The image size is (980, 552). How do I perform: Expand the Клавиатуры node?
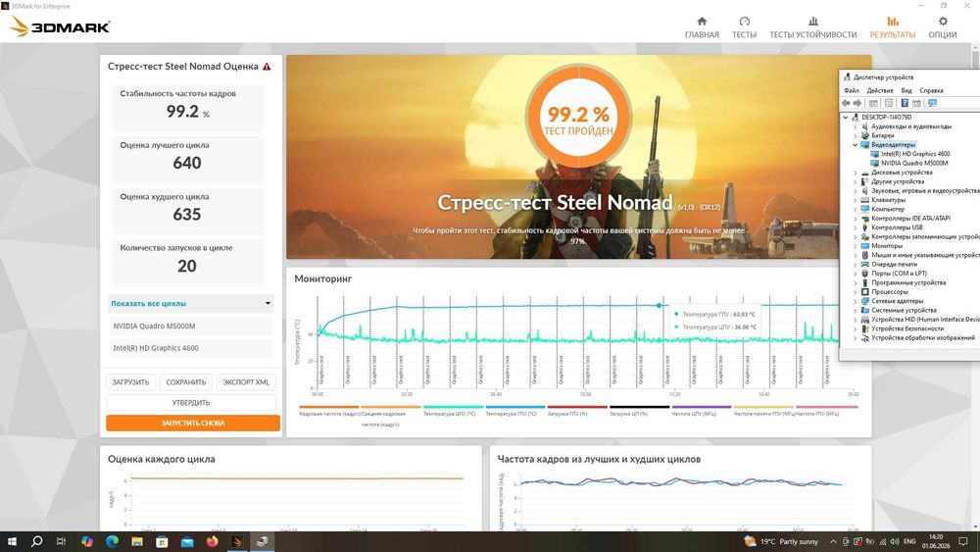click(x=855, y=200)
